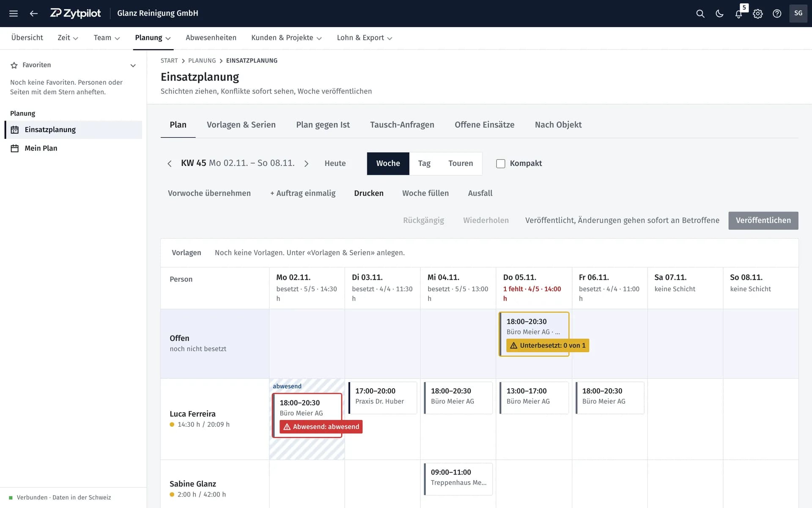Expand Lohn & Export menu

pyautogui.click(x=365, y=38)
